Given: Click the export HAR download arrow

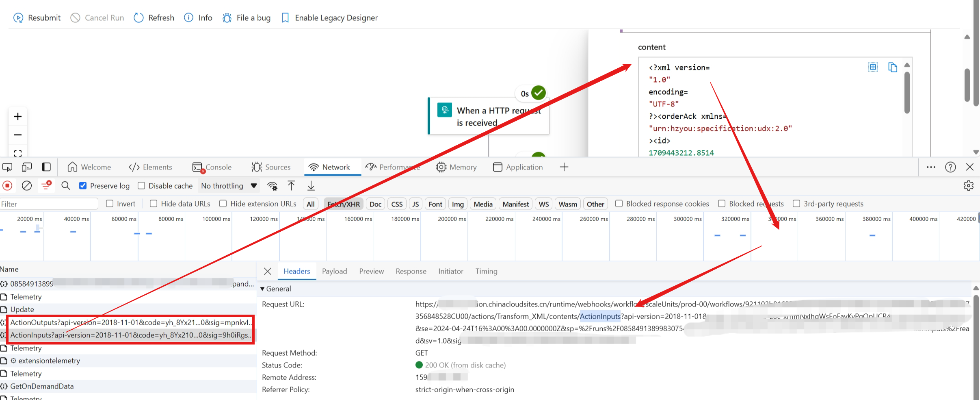Looking at the screenshot, I should point(311,186).
